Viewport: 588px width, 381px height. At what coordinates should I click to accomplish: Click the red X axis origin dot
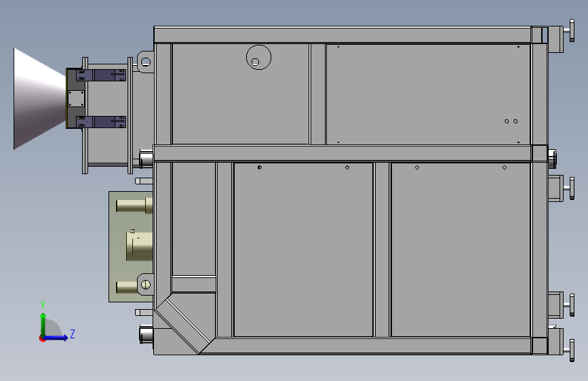[x=41, y=338]
